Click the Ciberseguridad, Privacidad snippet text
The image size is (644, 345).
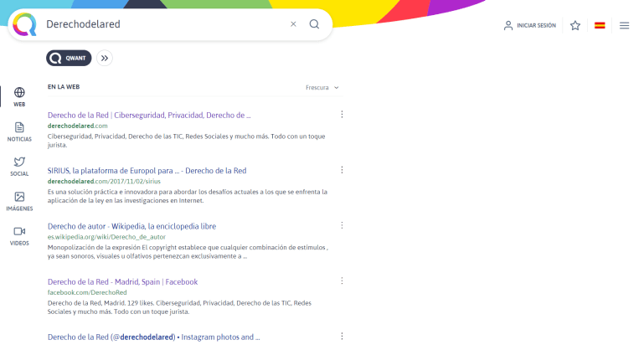coord(187,141)
